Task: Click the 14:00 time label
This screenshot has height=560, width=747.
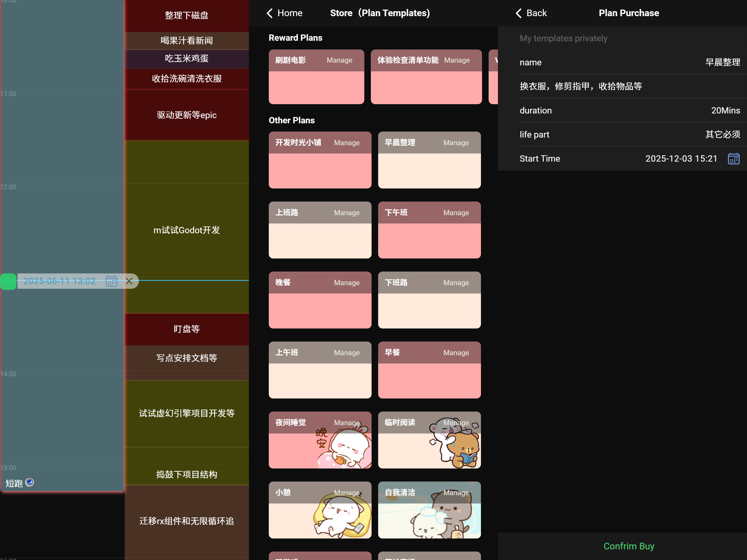Action: click(8, 374)
